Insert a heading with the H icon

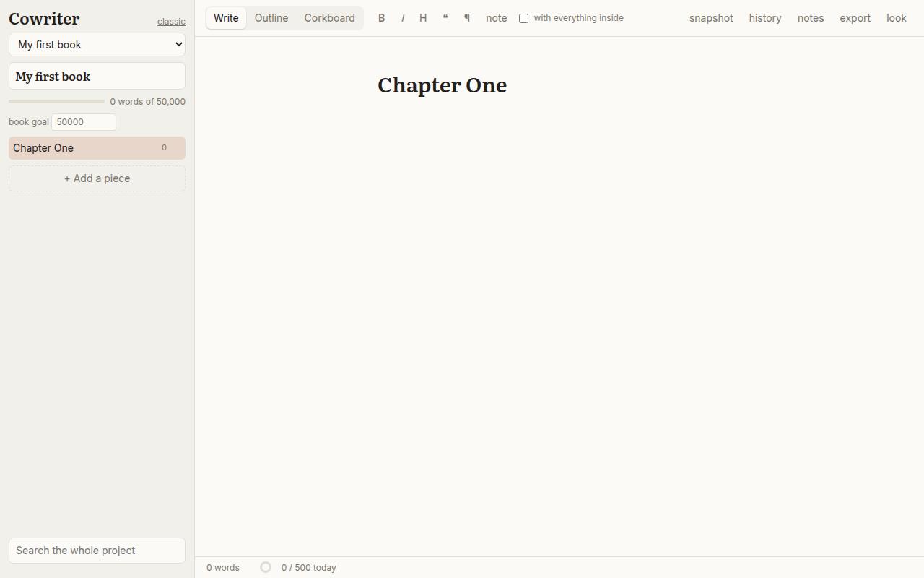[x=423, y=18]
